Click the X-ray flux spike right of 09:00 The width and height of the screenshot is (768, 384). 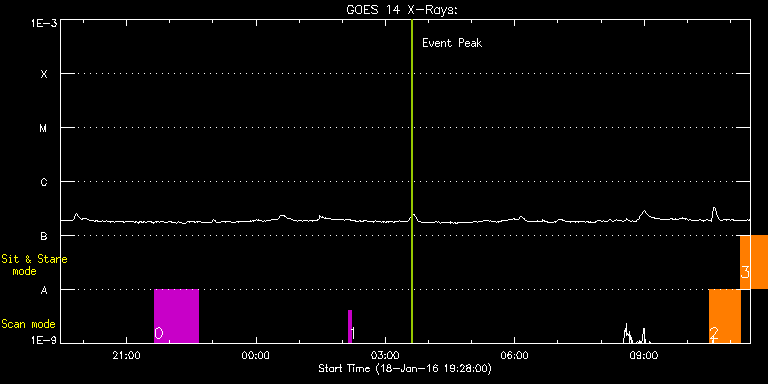pyautogui.click(x=714, y=214)
